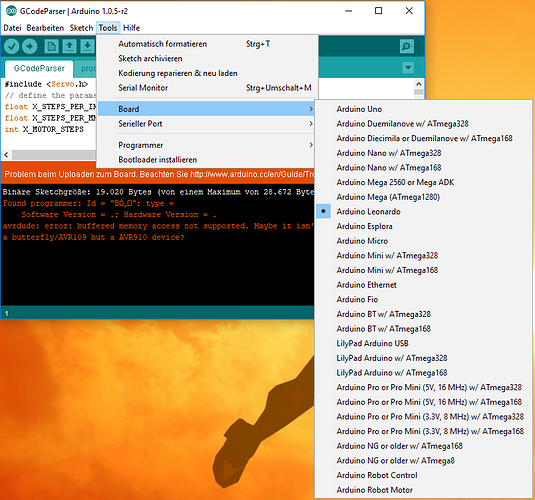This screenshot has height=500, width=535.
Task: Open the Hilfe menu
Action: [131, 28]
